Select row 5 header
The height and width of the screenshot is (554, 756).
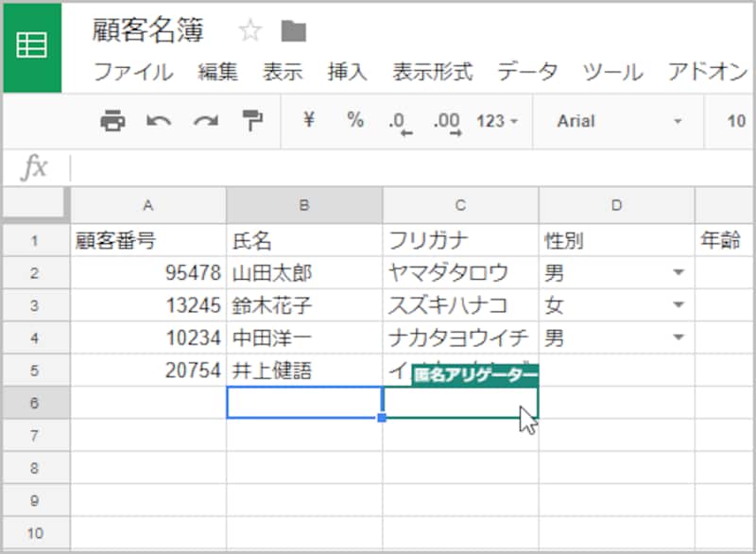pos(36,371)
